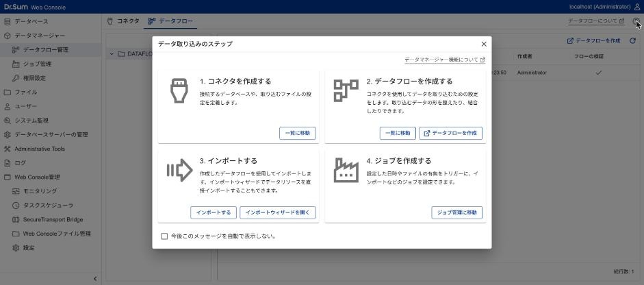The height and width of the screenshot is (285, 644).
Task: Select 権限設定 in the sidebar
Action: 51,78
